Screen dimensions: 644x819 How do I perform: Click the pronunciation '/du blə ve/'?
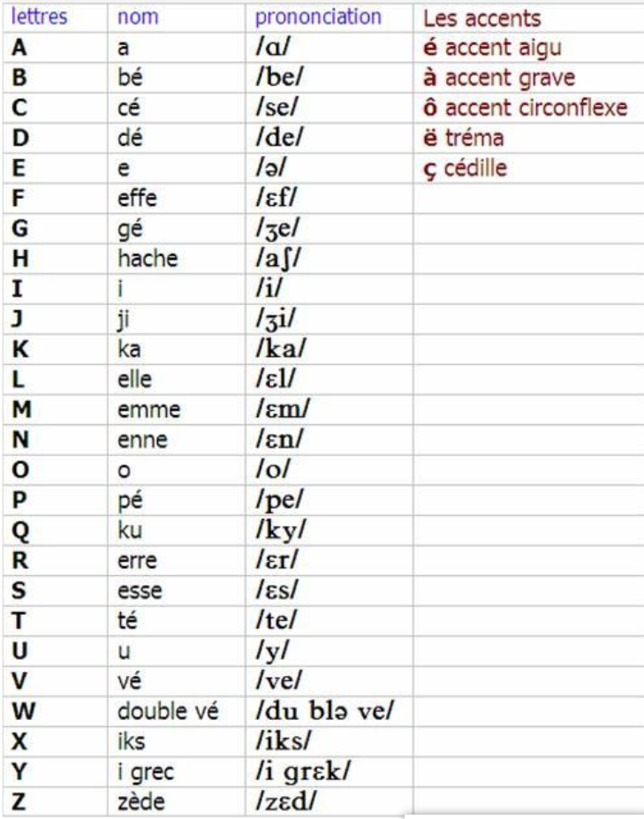click(x=327, y=711)
